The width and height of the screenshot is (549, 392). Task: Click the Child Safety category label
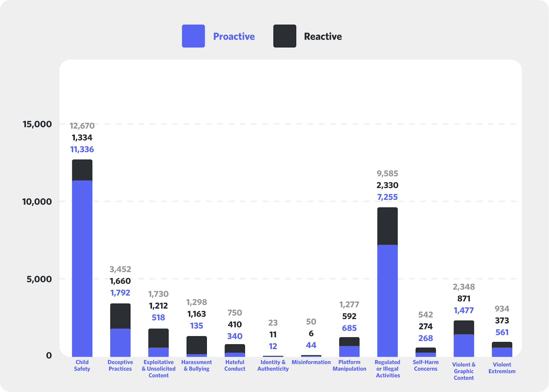point(82,365)
